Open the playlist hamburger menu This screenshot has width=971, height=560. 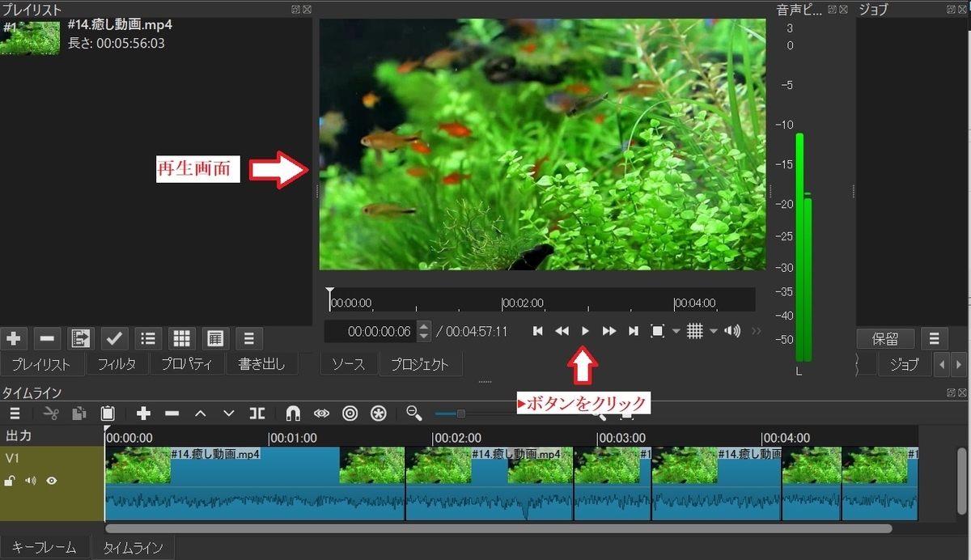tap(248, 338)
